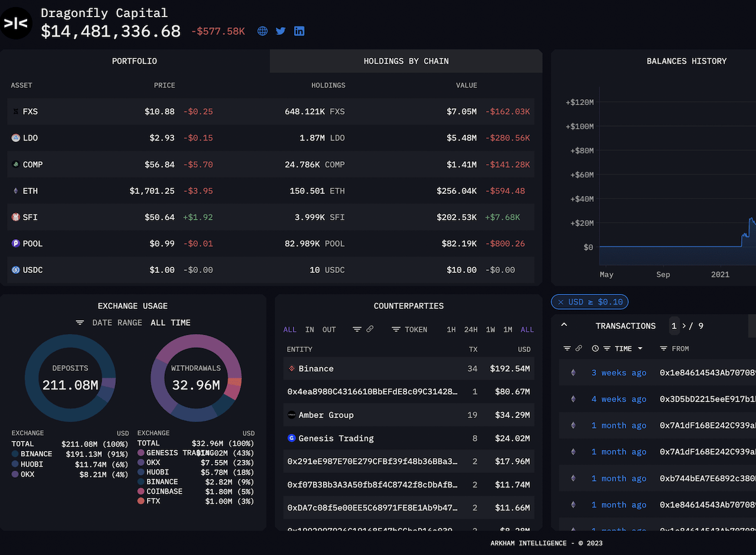Click the transactions page number field
This screenshot has width=756, height=555.
coord(674,326)
